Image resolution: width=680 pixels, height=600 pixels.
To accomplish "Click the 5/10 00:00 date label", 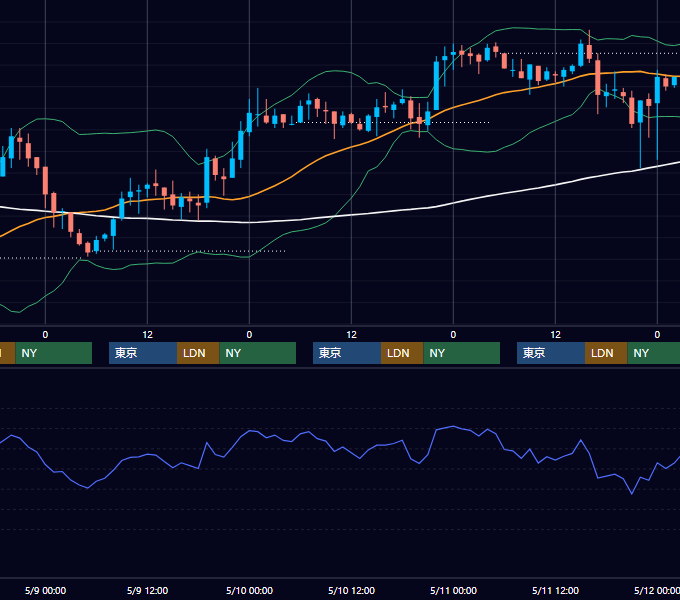I will [x=249, y=590].
